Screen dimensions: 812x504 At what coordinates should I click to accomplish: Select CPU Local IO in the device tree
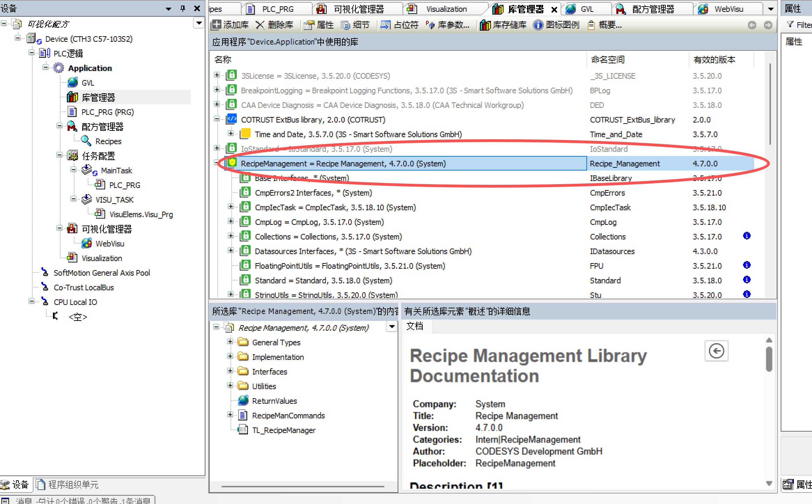[x=75, y=302]
